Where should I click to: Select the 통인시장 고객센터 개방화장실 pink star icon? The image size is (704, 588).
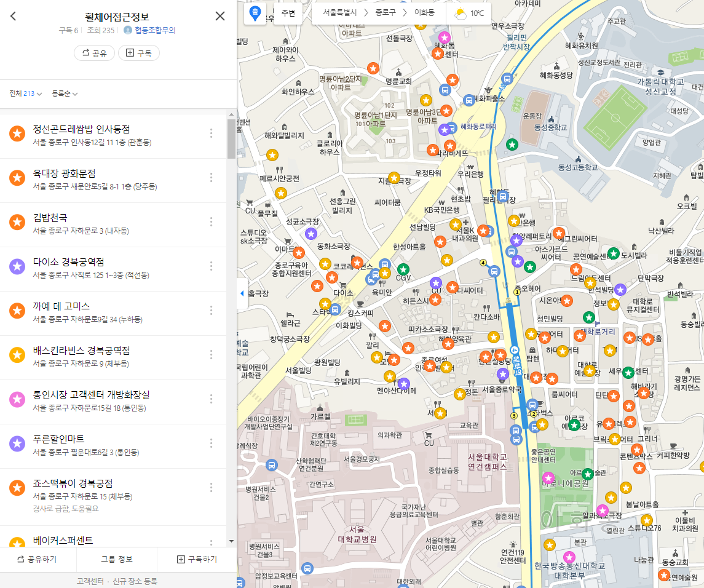17,399
